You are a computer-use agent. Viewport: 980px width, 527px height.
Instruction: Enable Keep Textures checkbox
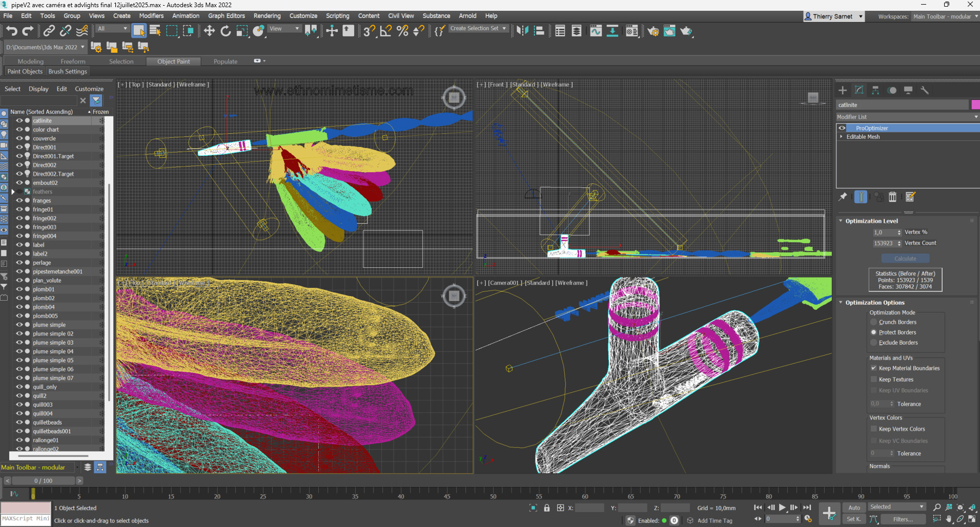874,380
